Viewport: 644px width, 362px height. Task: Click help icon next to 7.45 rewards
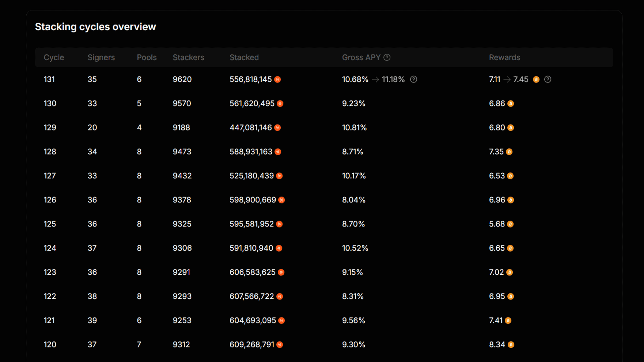pos(548,79)
